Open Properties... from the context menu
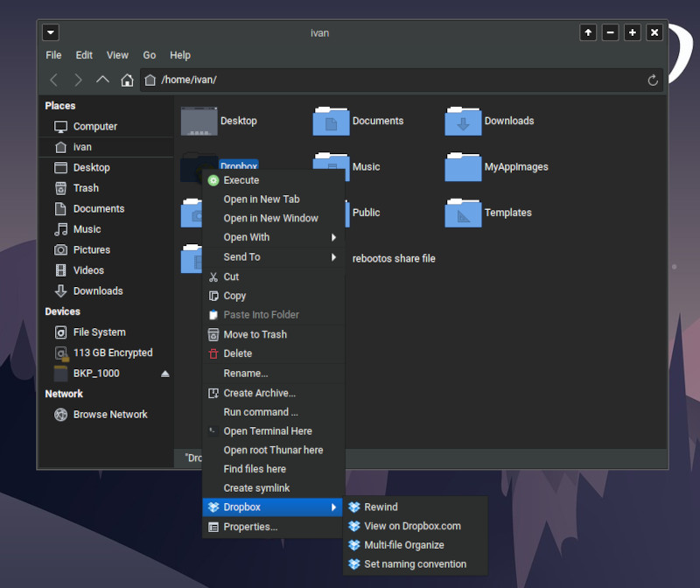 coord(273,527)
